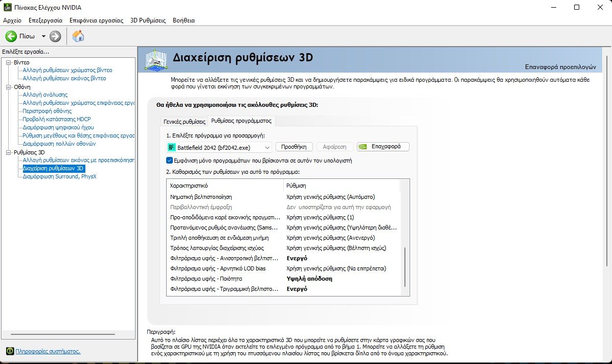Viewport: 612px width, 364px height.
Task: Select Διαμόρφωση πολλών οθονών
Action: (59, 144)
